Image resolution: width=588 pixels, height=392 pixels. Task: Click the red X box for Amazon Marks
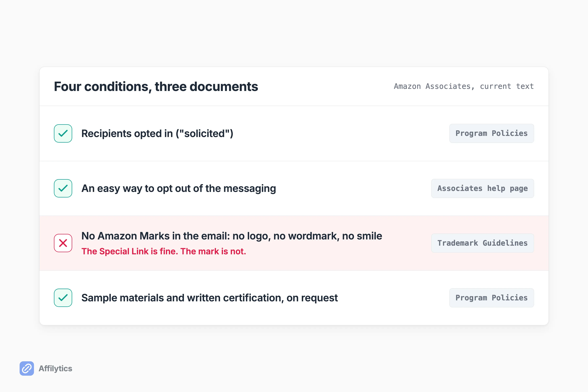pos(63,243)
